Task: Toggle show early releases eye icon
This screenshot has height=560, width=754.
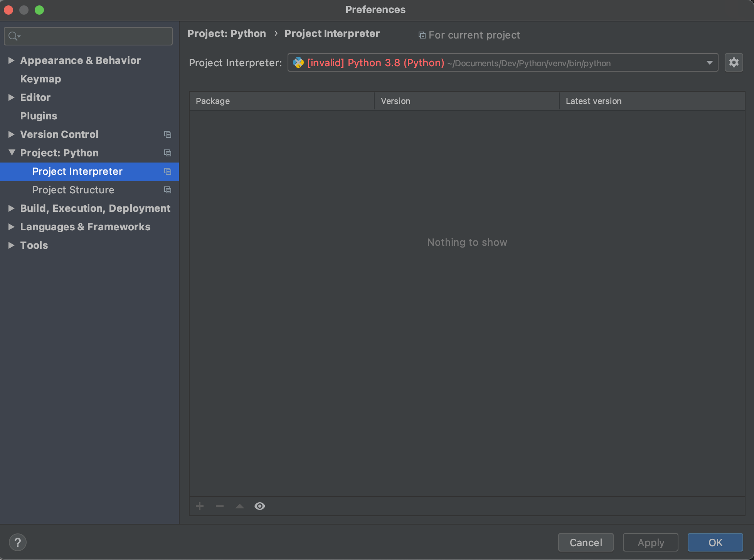Action: tap(259, 506)
